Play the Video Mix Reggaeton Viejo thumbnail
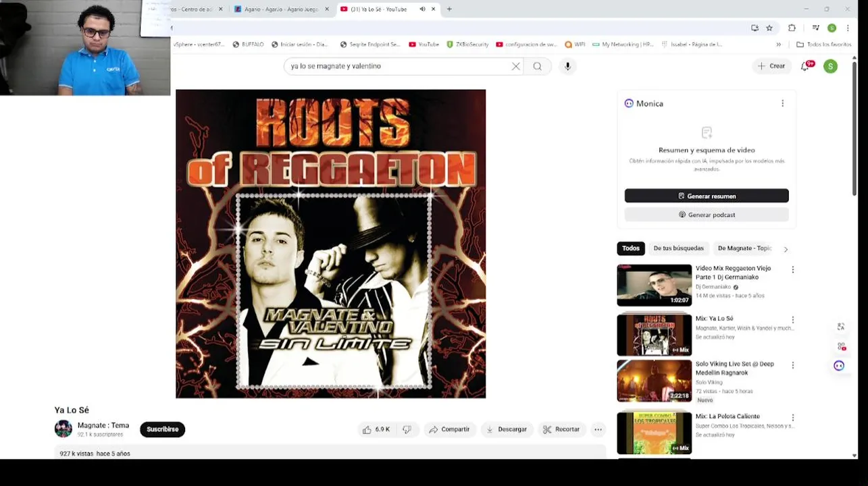 click(654, 285)
